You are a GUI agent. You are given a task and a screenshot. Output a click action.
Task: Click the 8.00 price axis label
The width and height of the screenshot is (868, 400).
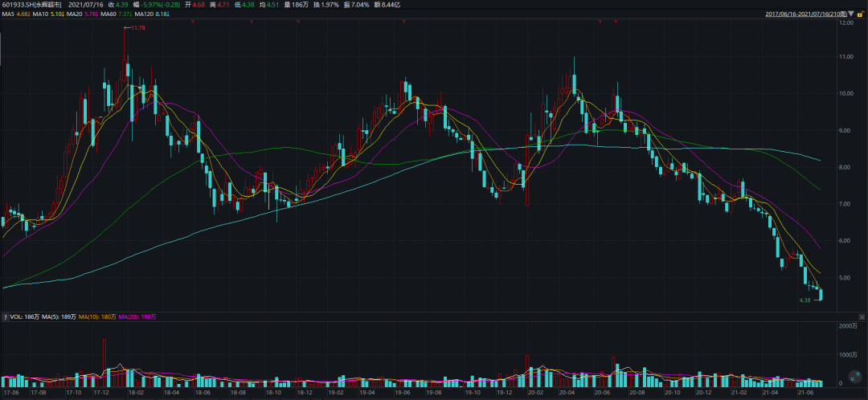click(845, 167)
